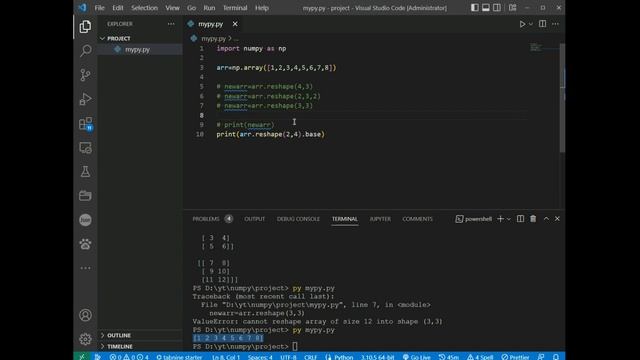Click Go Live in status bar
Screen dimensions: 640x360
coord(417,357)
